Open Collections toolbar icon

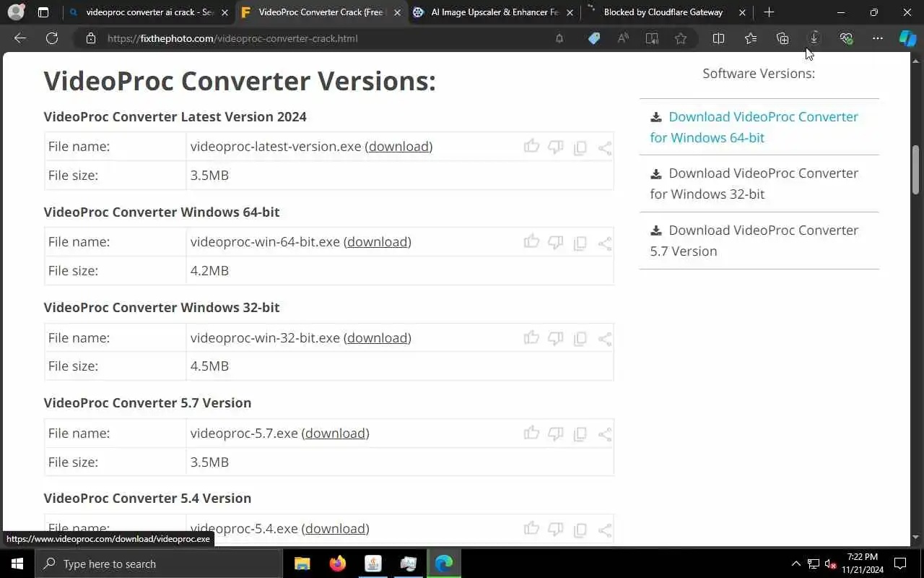pyautogui.click(x=783, y=38)
